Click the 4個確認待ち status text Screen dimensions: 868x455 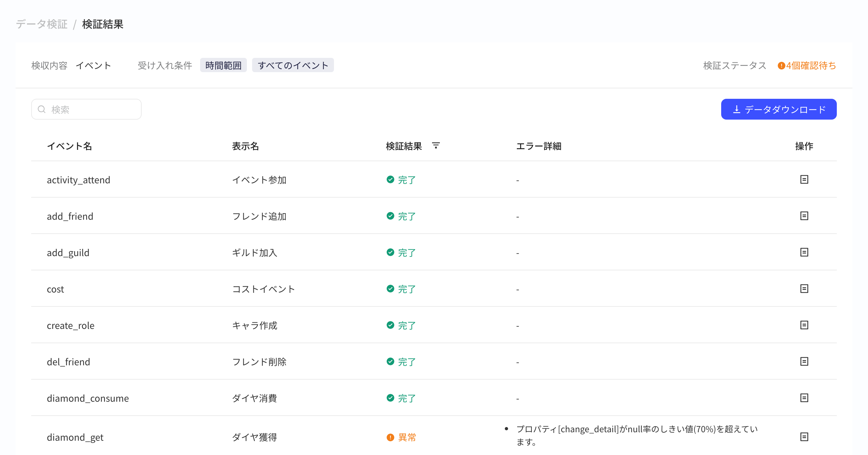(811, 65)
